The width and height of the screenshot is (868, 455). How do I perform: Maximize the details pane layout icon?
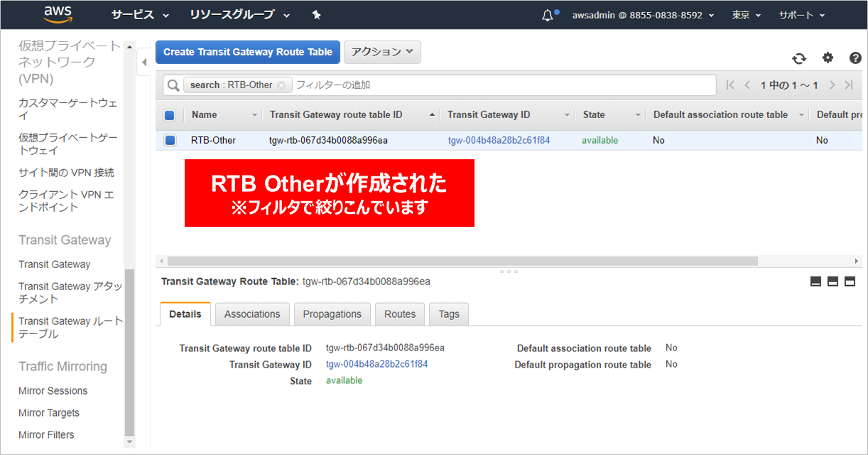click(850, 282)
